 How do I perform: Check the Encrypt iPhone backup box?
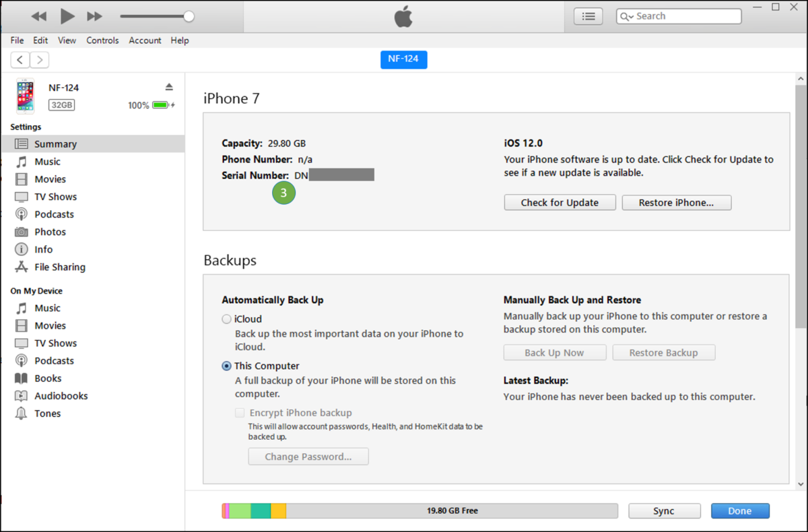(x=240, y=413)
